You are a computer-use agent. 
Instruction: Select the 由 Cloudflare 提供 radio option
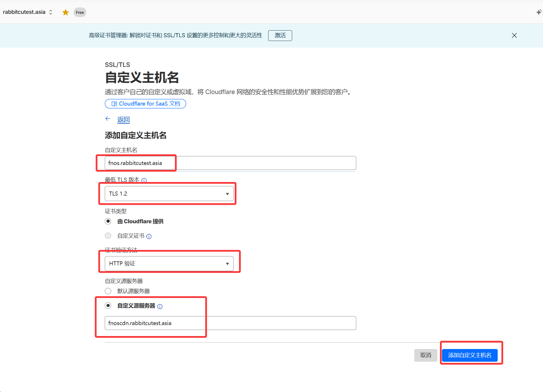click(108, 221)
